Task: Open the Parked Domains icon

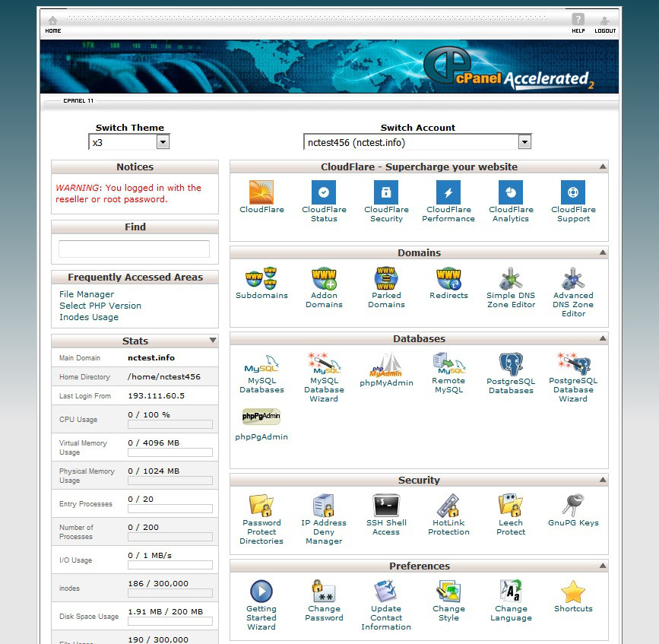Action: (x=386, y=278)
